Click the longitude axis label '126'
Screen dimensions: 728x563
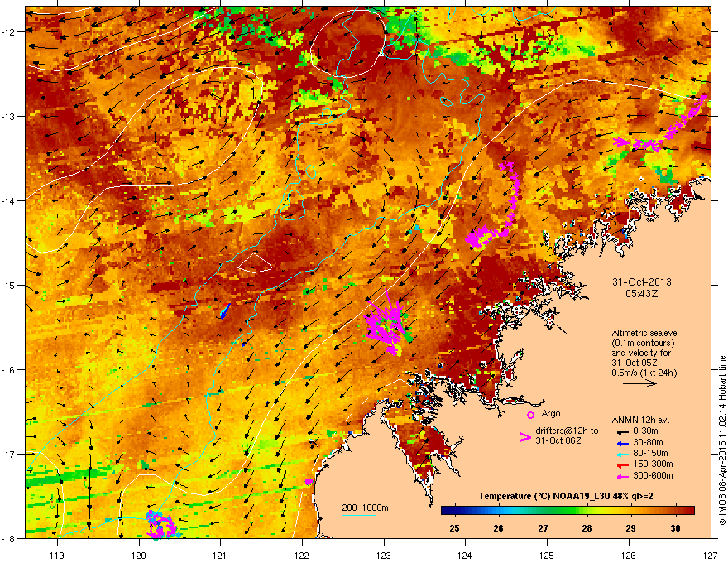(x=629, y=555)
